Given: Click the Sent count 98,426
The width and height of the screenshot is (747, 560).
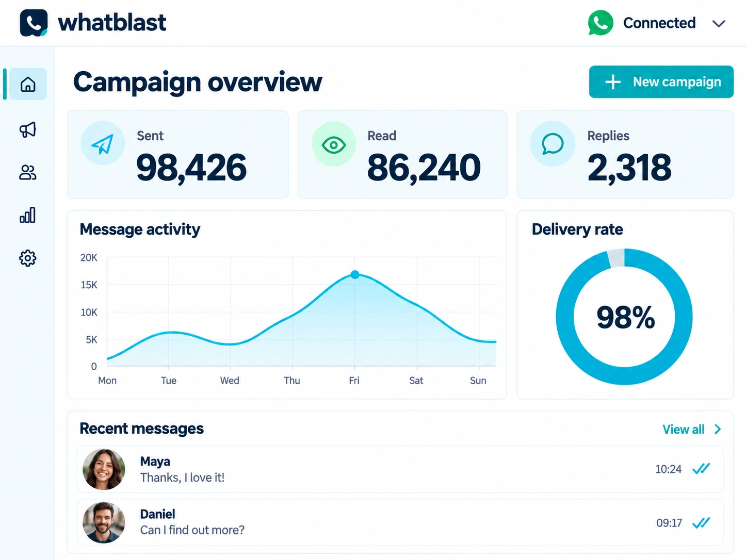Looking at the screenshot, I should click(191, 168).
